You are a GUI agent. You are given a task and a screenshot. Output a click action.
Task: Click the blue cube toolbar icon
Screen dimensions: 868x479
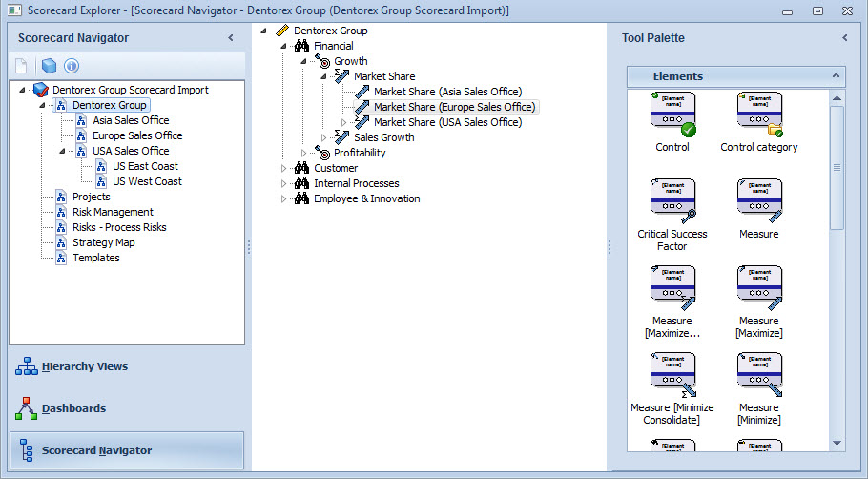click(49, 66)
